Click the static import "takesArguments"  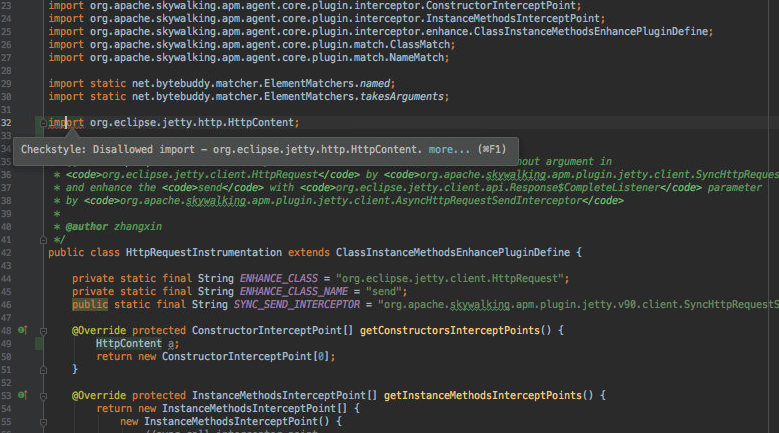402,96
